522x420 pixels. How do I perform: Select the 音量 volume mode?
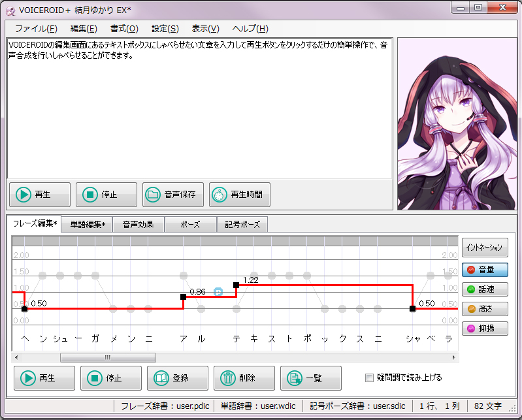[485, 270]
